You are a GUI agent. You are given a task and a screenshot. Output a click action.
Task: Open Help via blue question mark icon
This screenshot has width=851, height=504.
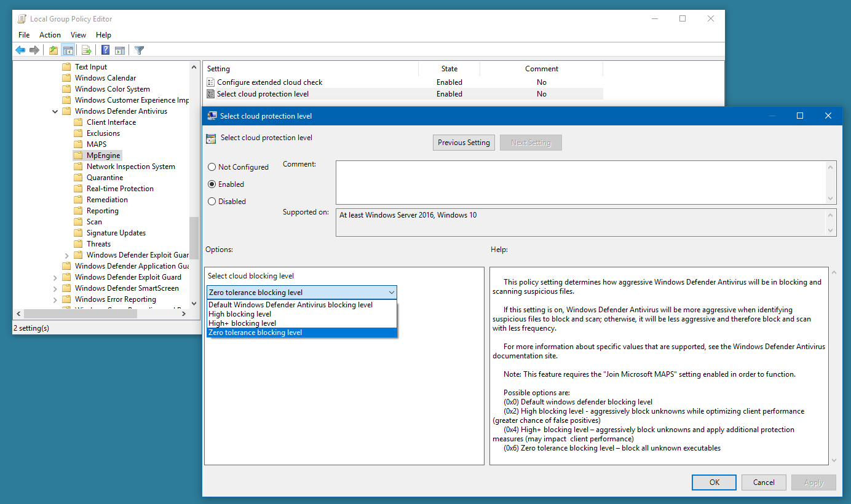(106, 50)
